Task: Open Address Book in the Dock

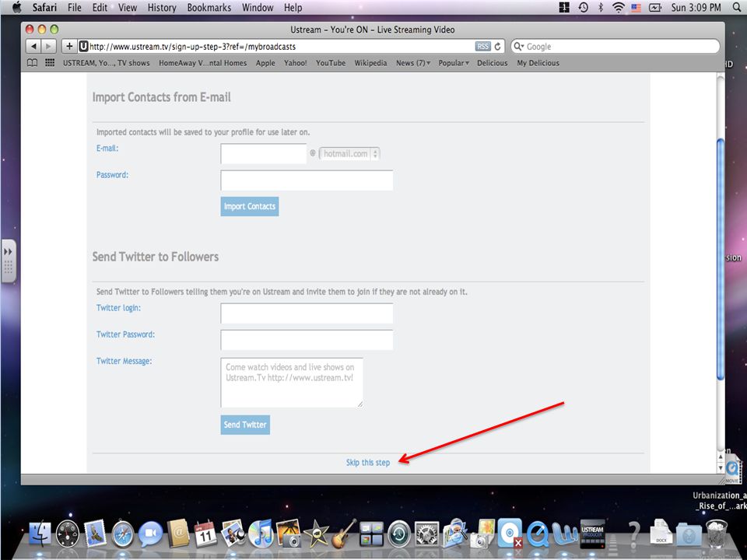Action: [179, 533]
